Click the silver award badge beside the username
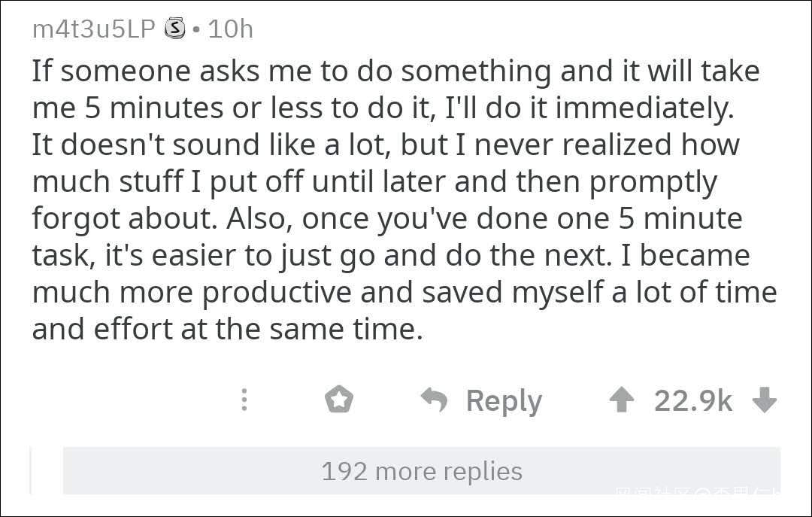This screenshot has width=812, height=517. coord(174,29)
